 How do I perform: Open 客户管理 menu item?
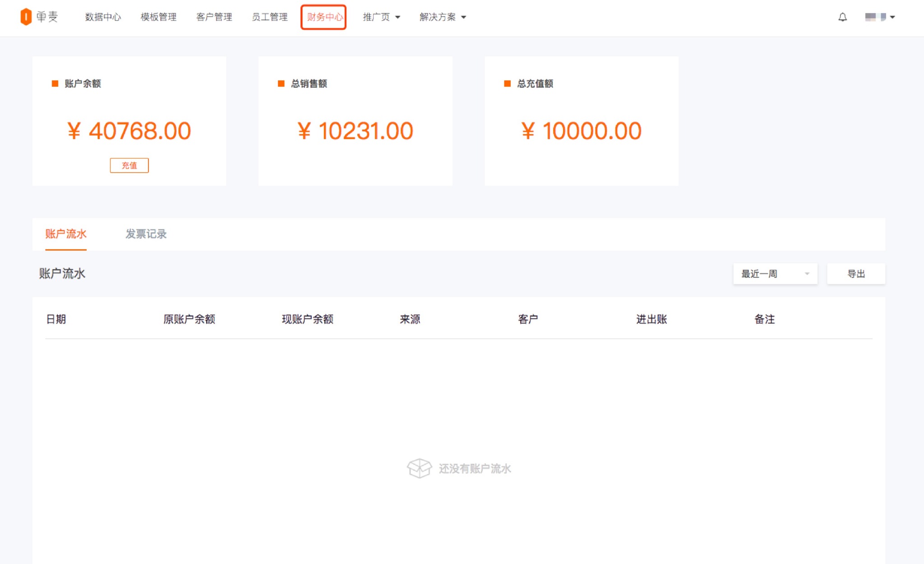click(x=214, y=17)
